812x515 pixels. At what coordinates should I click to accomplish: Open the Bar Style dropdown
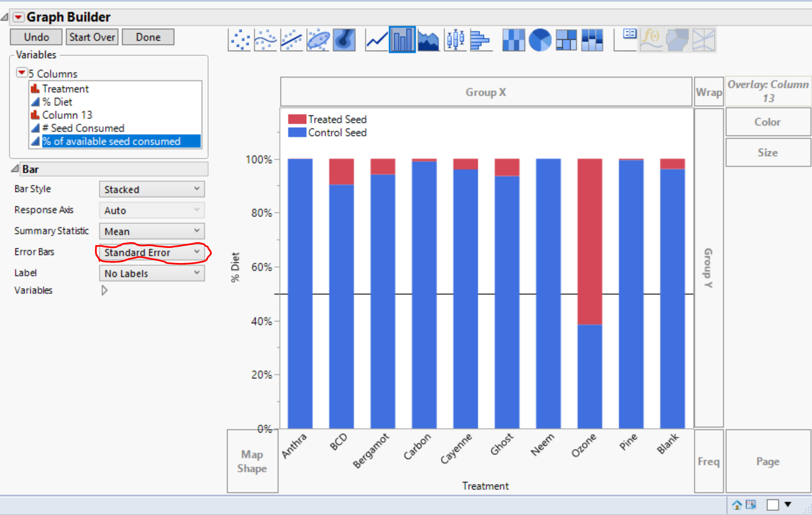[x=152, y=190]
